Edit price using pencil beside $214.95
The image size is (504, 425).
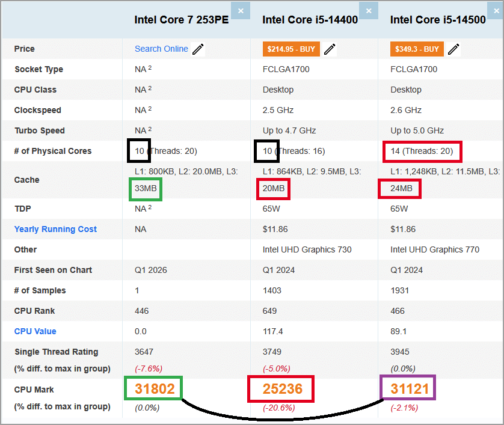pos(330,49)
